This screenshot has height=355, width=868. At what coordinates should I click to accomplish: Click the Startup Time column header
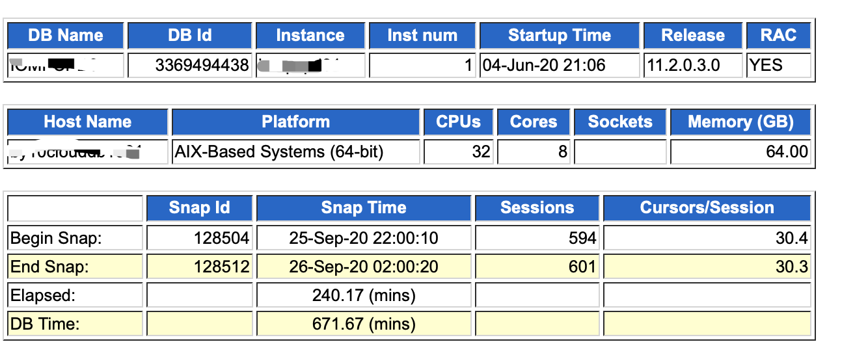coord(559,35)
